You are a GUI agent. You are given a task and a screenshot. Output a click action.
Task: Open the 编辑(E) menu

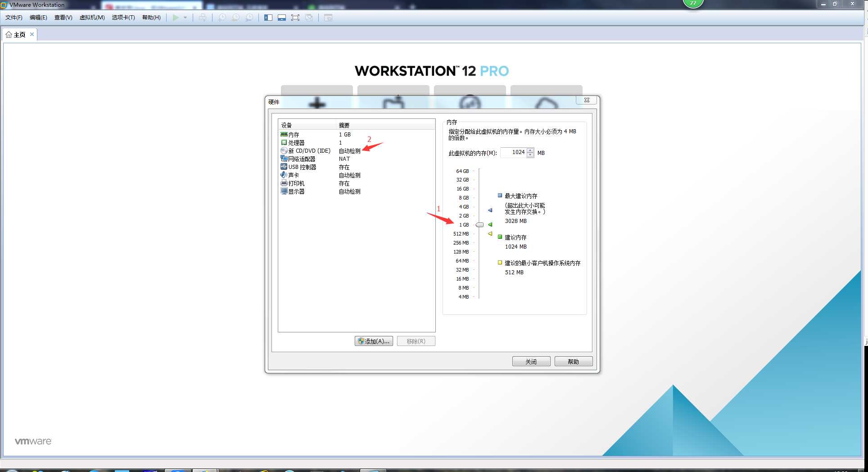[x=38, y=18]
